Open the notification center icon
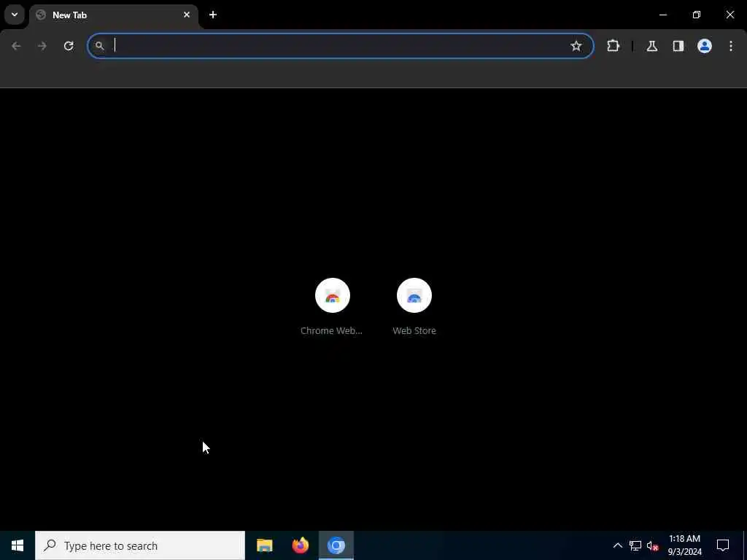Viewport: 747px width, 560px height. [723, 545]
